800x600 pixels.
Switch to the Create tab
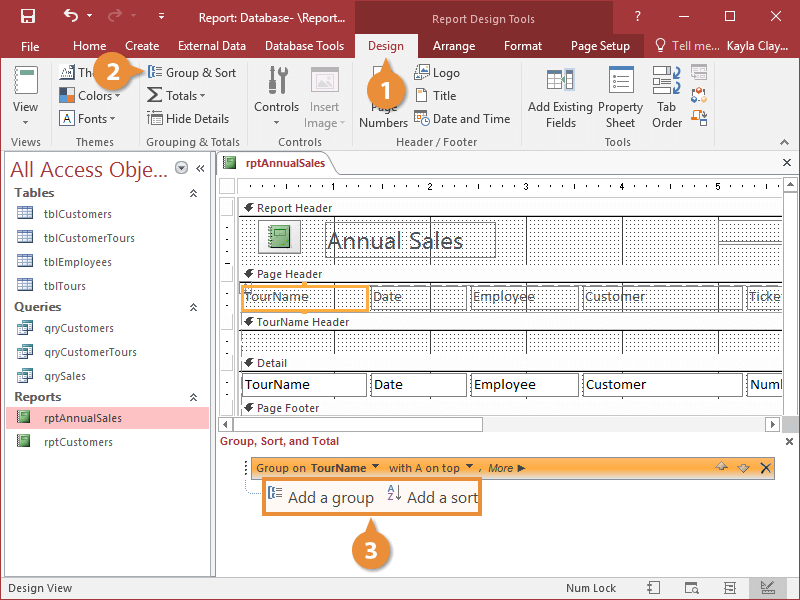pos(142,46)
